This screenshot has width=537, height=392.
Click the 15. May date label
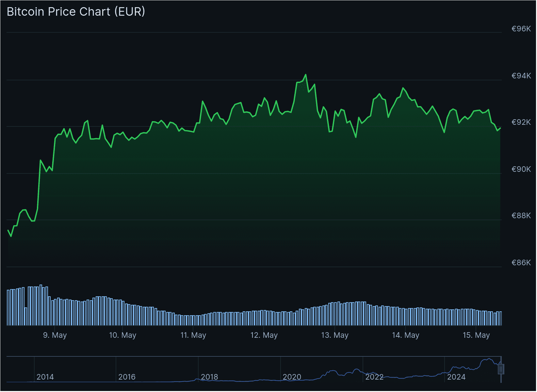click(476, 335)
